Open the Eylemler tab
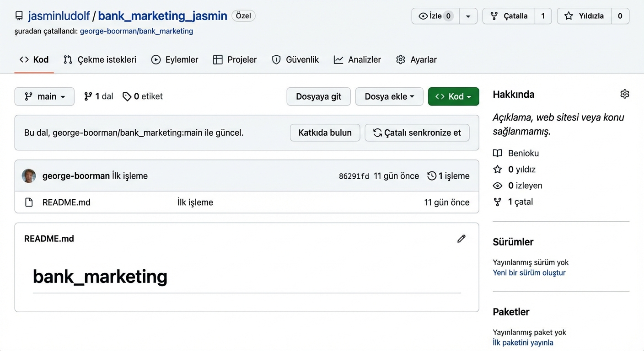The image size is (644, 351). click(175, 60)
